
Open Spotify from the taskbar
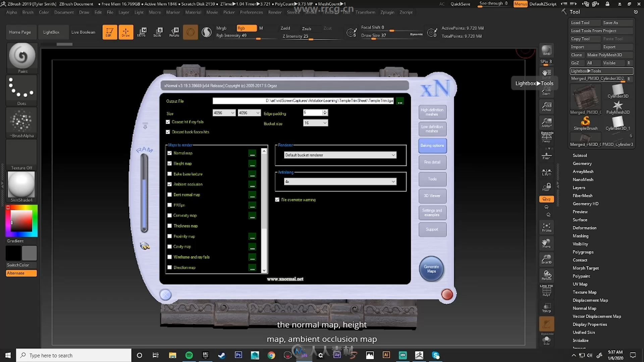point(189,355)
